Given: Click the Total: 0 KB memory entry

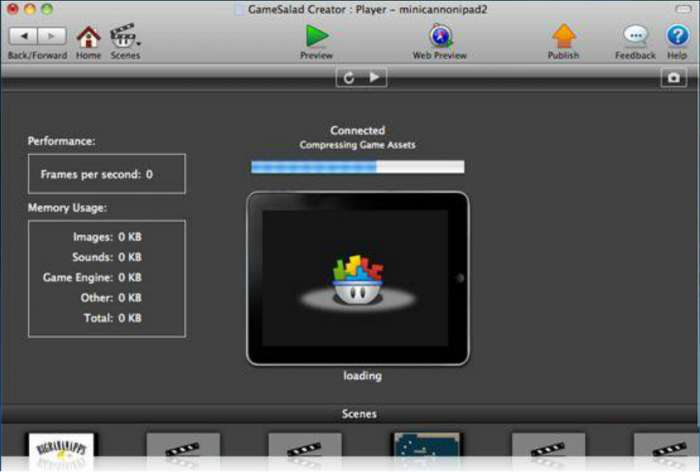Looking at the screenshot, I should [113, 318].
